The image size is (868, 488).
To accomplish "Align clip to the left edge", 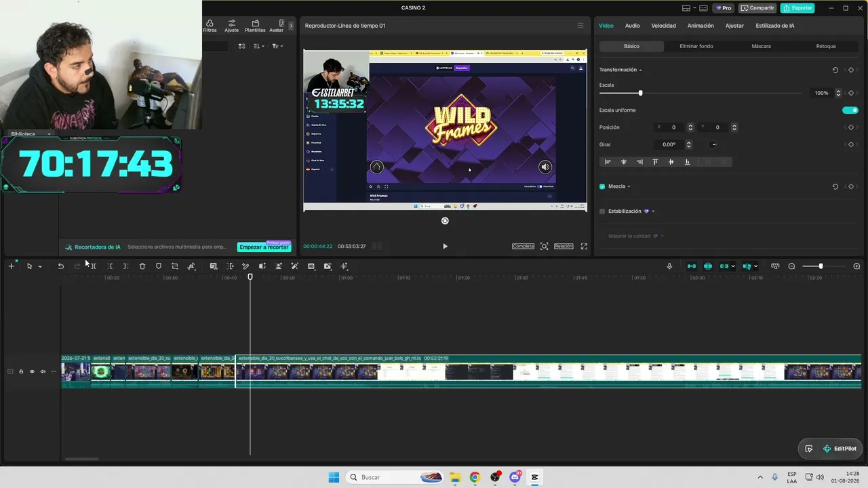I will [608, 162].
